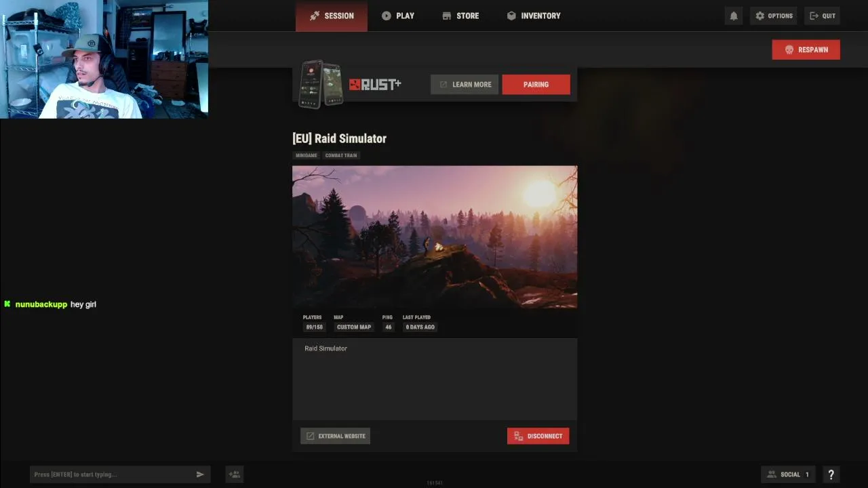Click the streamer webcam overlay
The image size is (868, 488).
(x=104, y=59)
